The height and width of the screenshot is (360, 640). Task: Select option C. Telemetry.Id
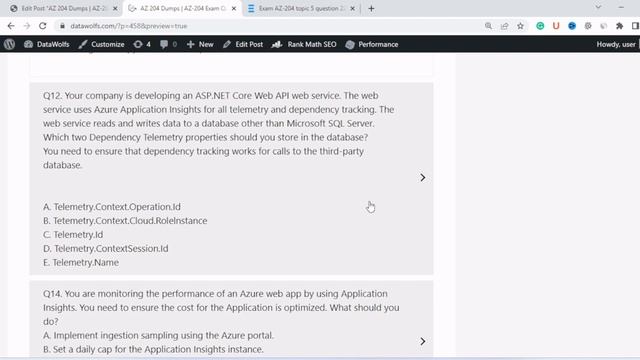73,234
